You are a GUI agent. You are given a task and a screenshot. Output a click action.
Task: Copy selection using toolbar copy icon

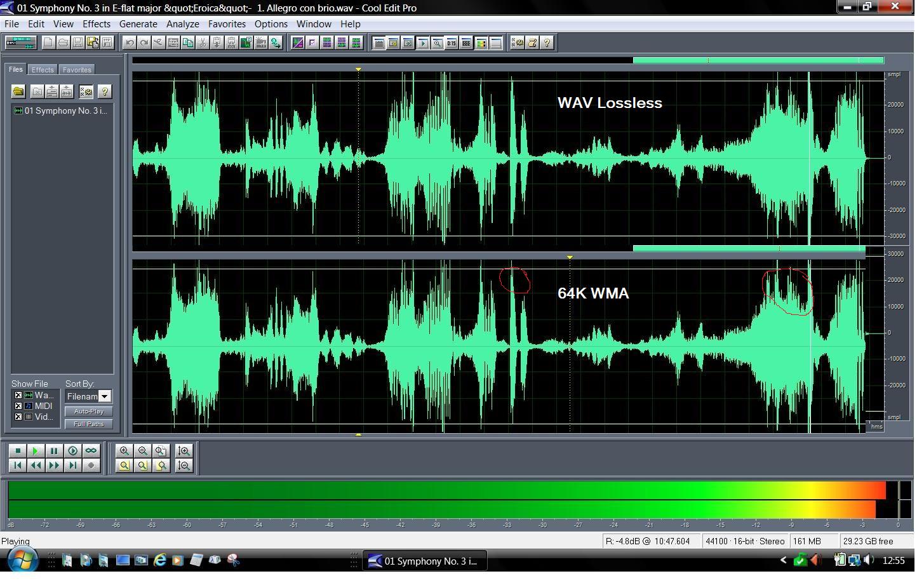(x=188, y=43)
